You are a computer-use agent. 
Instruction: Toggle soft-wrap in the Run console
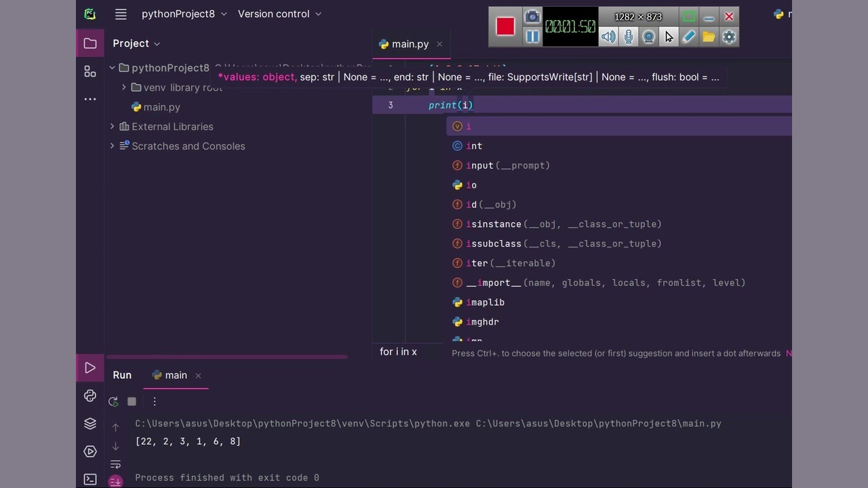(115, 464)
